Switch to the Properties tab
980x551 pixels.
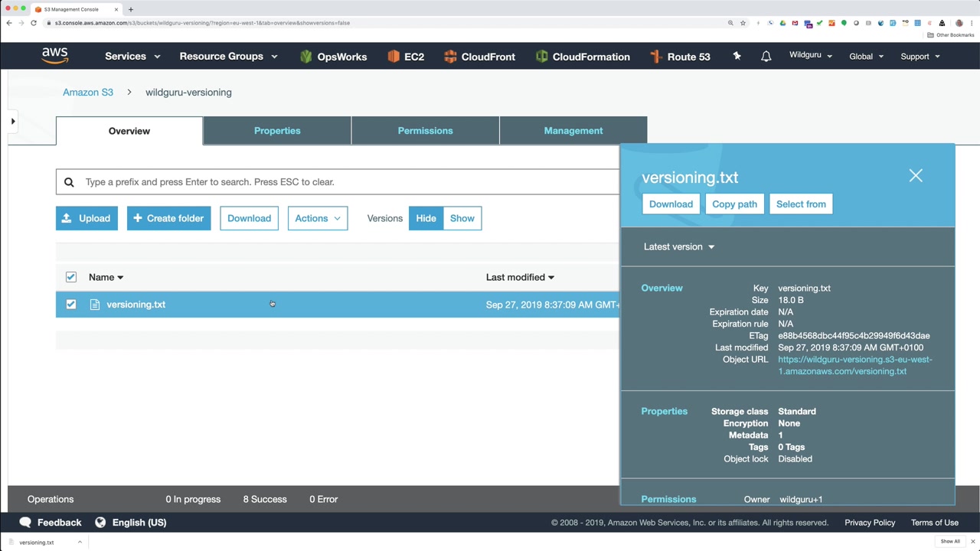(277, 131)
